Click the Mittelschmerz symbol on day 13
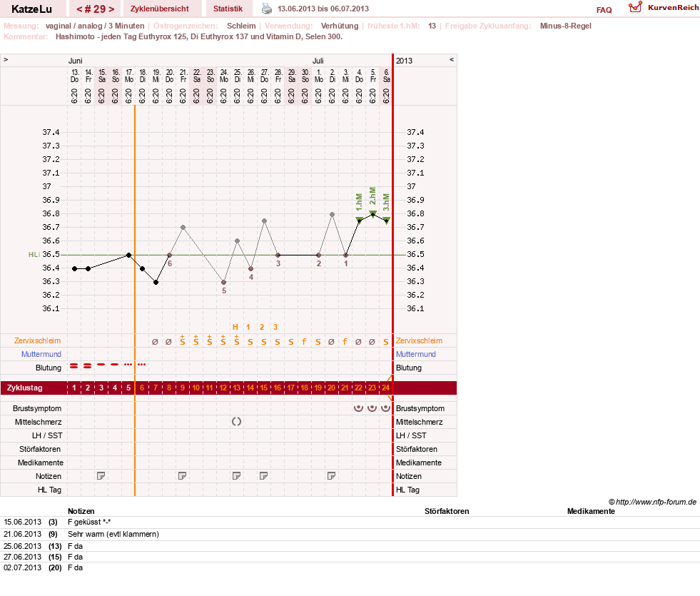This screenshot has width=700, height=596. point(237,421)
